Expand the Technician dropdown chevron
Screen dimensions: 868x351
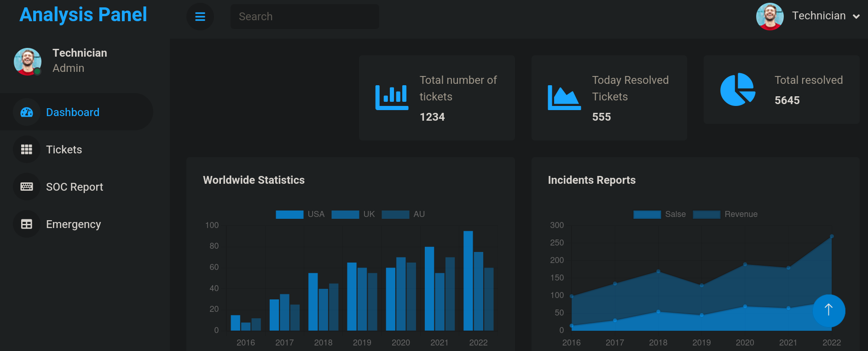tap(856, 17)
